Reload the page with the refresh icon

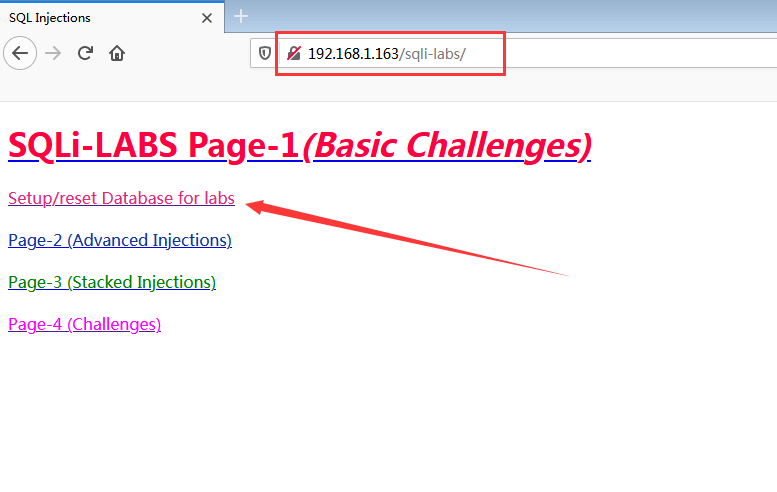[85, 53]
